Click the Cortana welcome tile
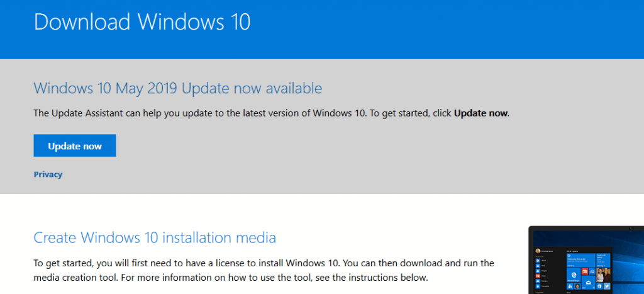The height and width of the screenshot is (294, 644). pos(581,260)
